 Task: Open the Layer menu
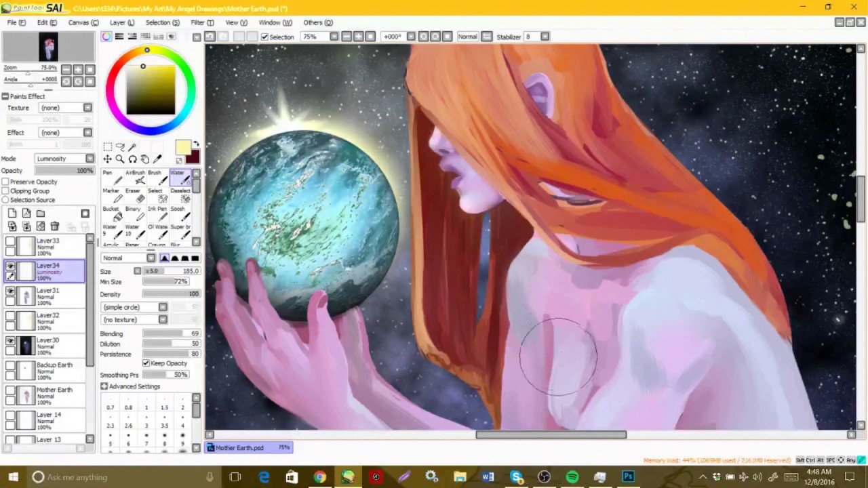pyautogui.click(x=122, y=22)
